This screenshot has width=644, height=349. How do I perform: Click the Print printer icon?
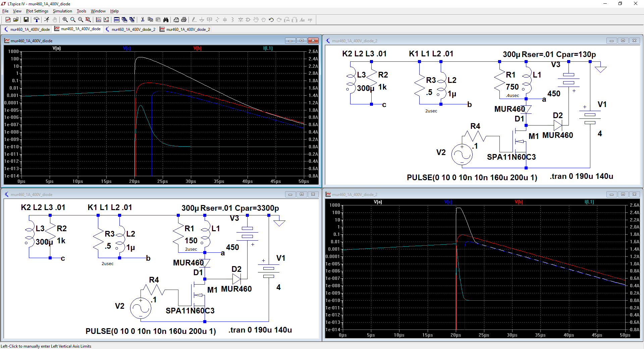click(184, 20)
